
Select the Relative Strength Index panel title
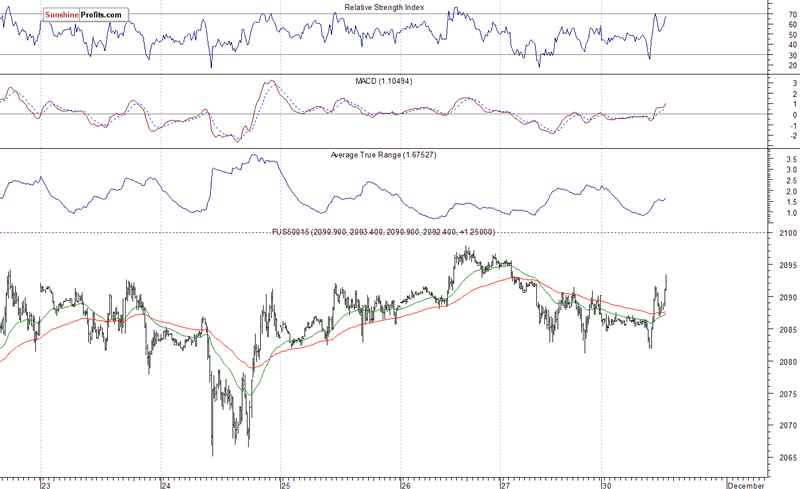384,7
